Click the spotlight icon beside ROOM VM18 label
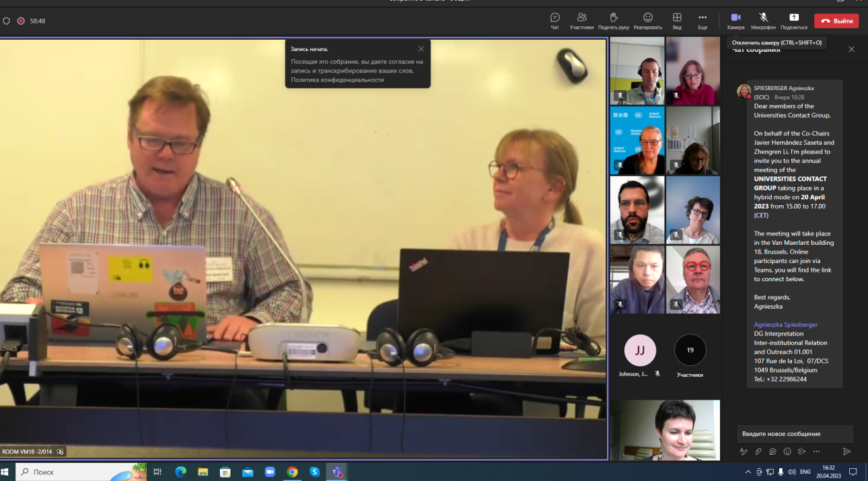This screenshot has height=481, width=868. tap(61, 451)
